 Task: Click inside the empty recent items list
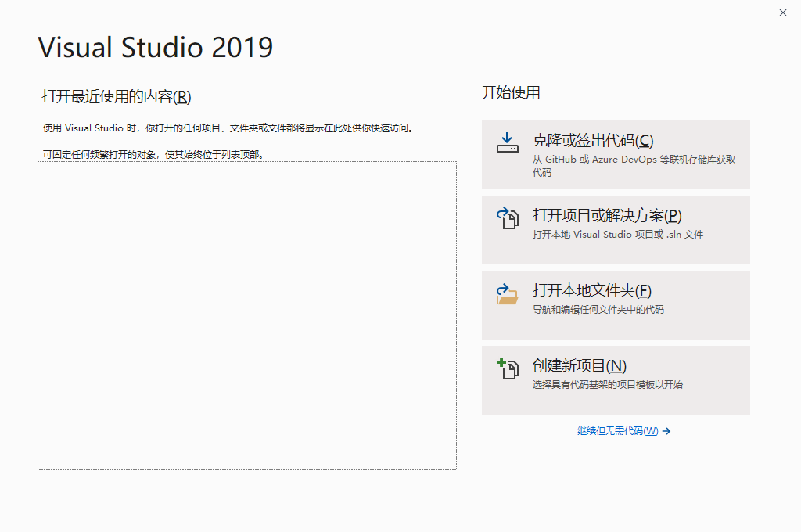(x=246, y=315)
